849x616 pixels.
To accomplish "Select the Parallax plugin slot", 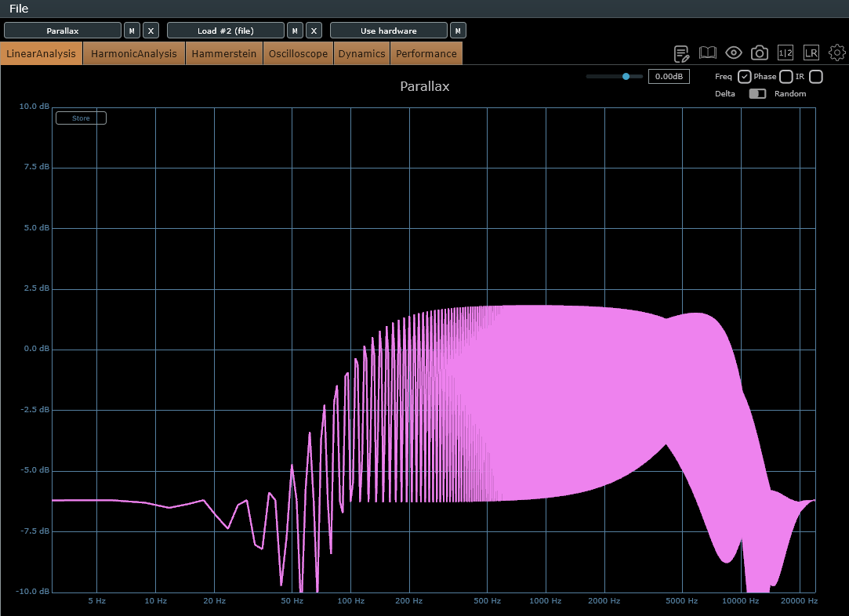I will pos(63,31).
